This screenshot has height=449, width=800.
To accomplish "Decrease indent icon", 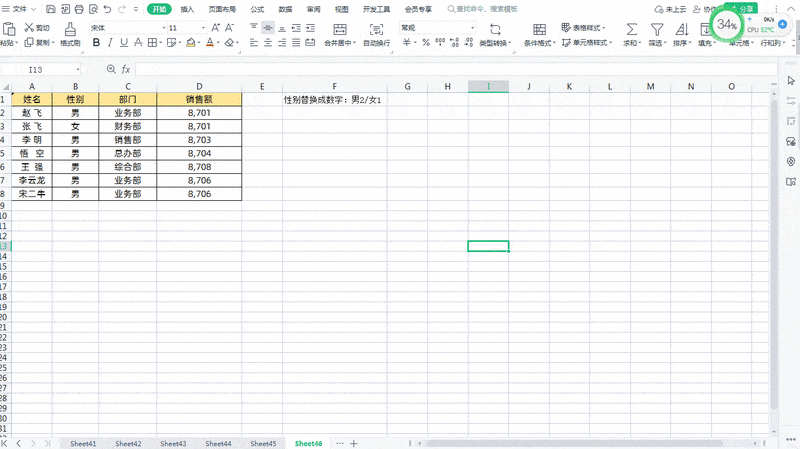I will pos(296,28).
